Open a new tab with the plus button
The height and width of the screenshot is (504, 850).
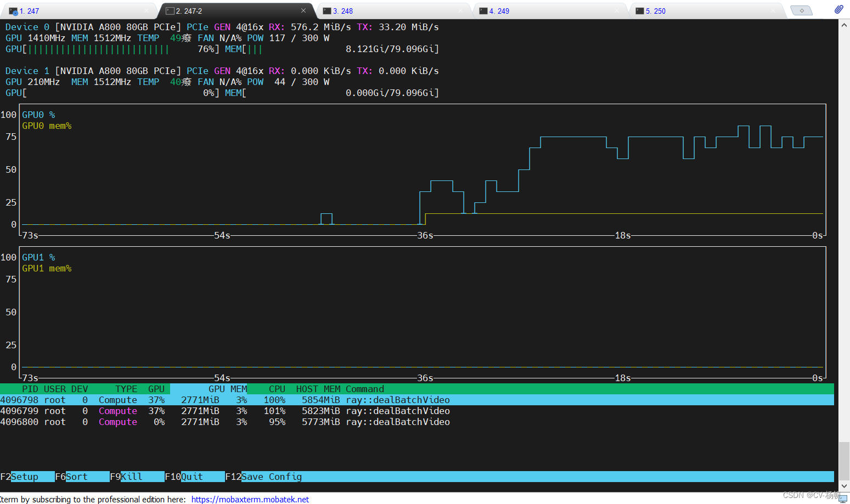click(802, 10)
